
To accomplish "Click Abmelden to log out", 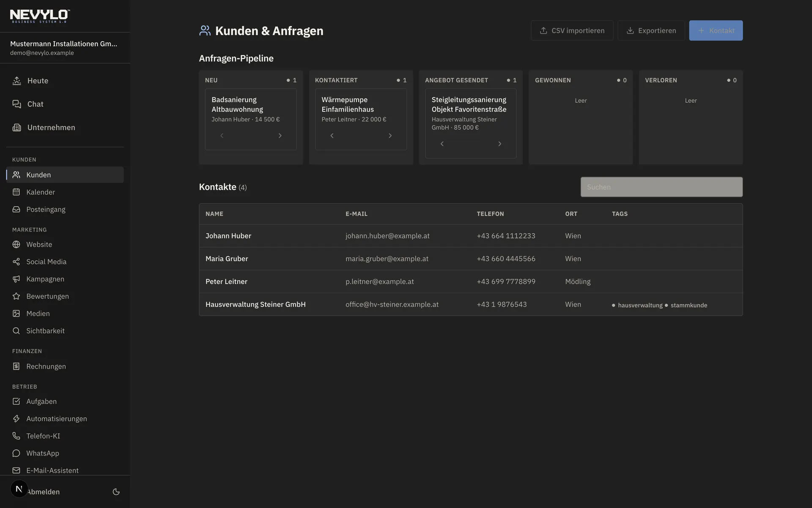I will (44, 491).
